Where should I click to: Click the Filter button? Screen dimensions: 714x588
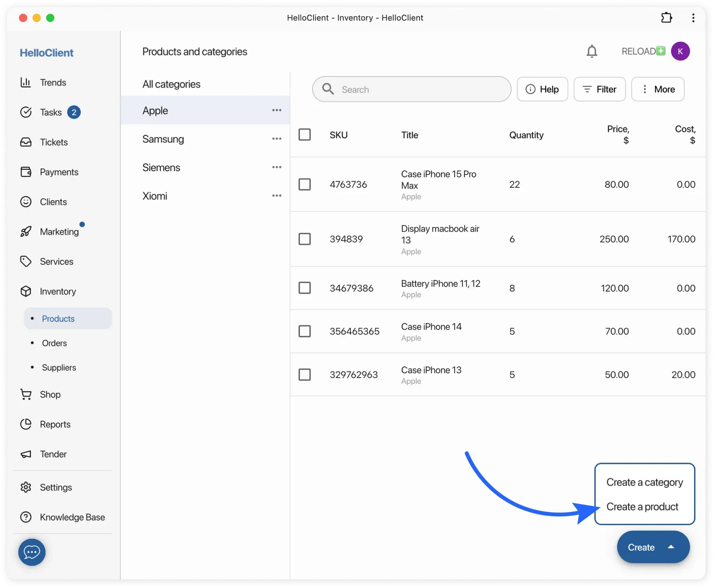[x=600, y=89]
